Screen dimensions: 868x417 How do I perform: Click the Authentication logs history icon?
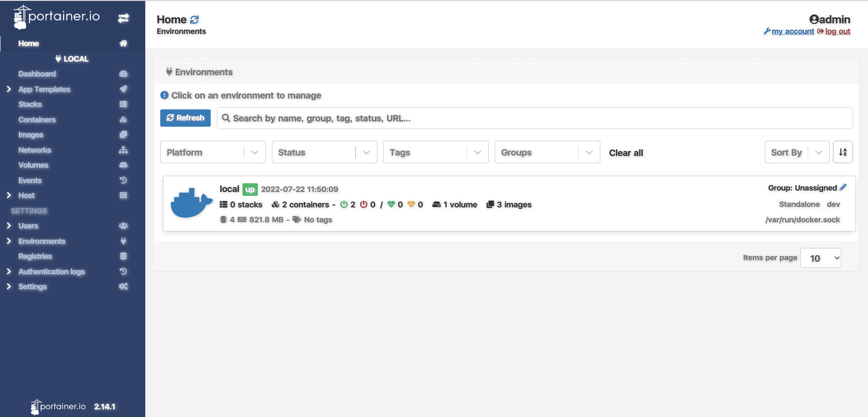(x=123, y=272)
